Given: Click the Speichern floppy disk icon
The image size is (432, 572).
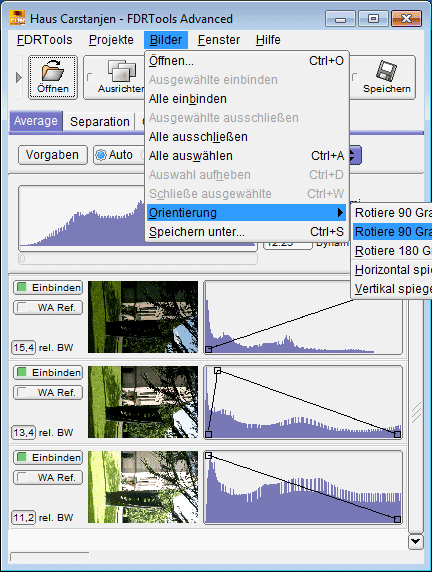Looking at the screenshot, I should coord(386,70).
